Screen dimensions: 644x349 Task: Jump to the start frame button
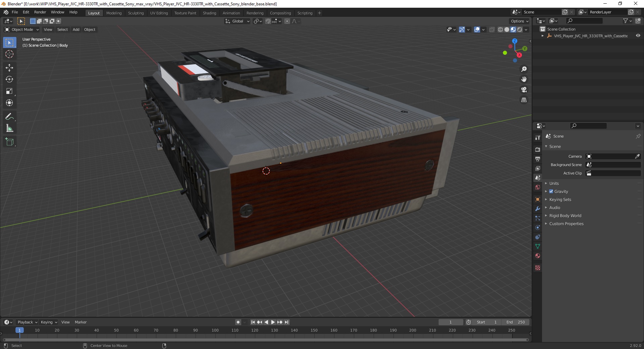253,322
